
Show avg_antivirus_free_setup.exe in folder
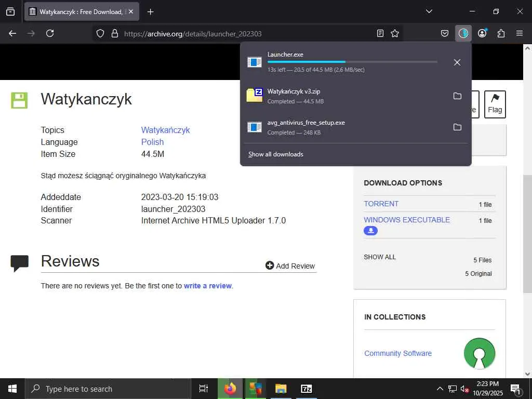coord(457,127)
